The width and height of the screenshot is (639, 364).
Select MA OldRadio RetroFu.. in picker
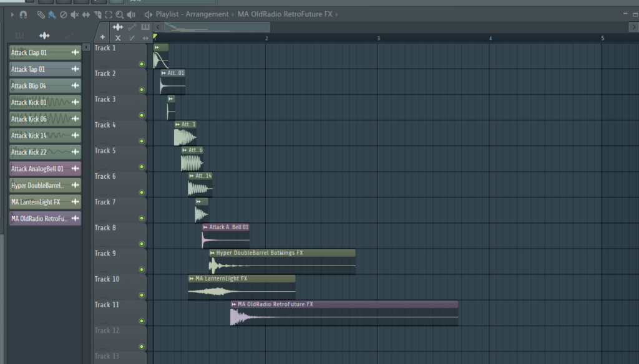(x=45, y=219)
